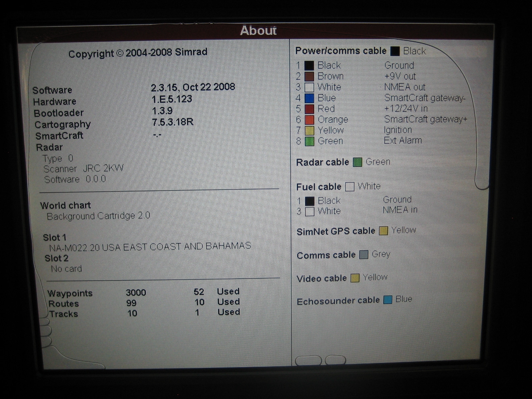Click the Waypoints capacity 3000
This screenshot has height=399, width=532.
coord(136,293)
